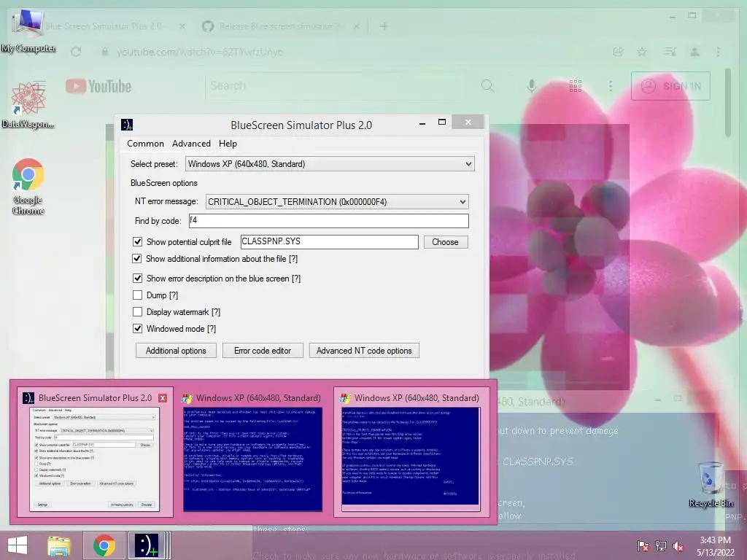This screenshot has height=560, width=747.
Task: Open the Advanced menu
Action: coord(191,144)
